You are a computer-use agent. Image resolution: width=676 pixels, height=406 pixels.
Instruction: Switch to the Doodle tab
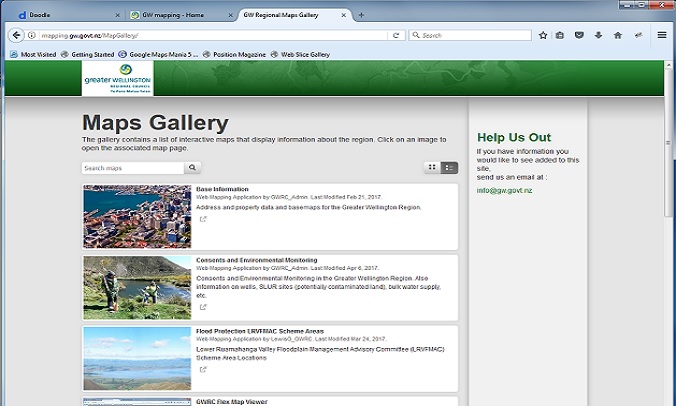67,15
